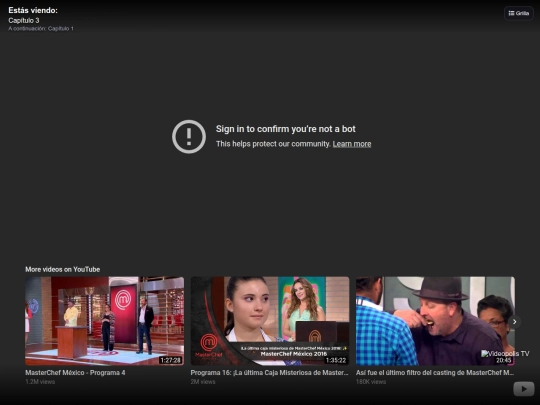Open MasterChef México Programa 4 thumbnail
The image size is (540, 405).
104,321
